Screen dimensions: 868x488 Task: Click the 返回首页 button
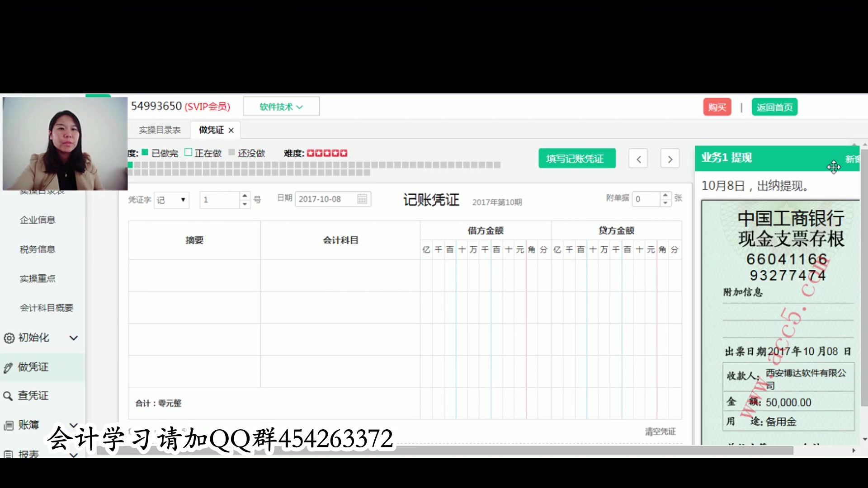click(774, 107)
